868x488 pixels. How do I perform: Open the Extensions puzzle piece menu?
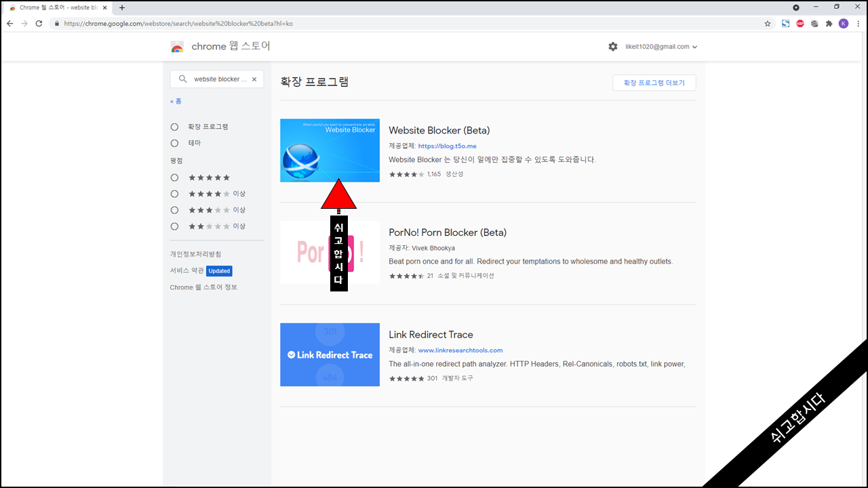click(x=829, y=23)
